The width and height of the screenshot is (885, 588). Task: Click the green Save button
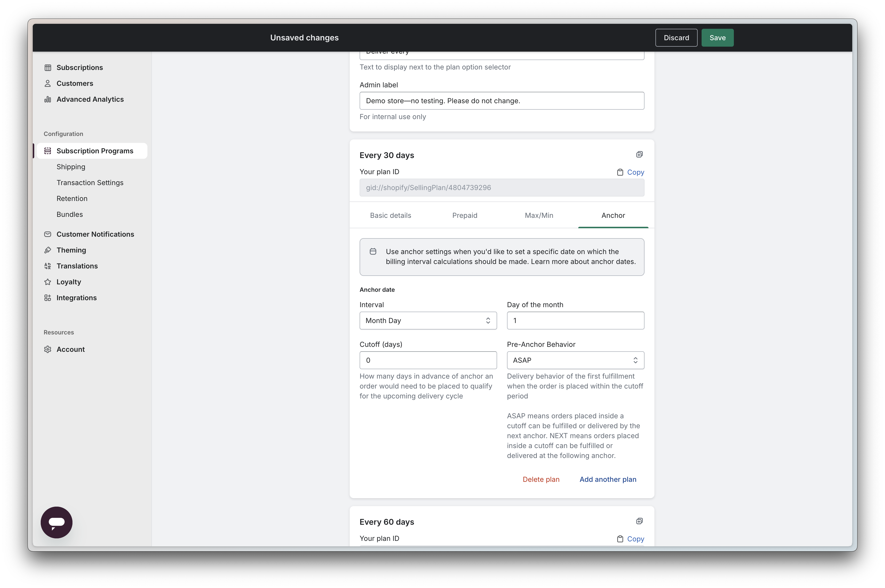pyautogui.click(x=717, y=38)
